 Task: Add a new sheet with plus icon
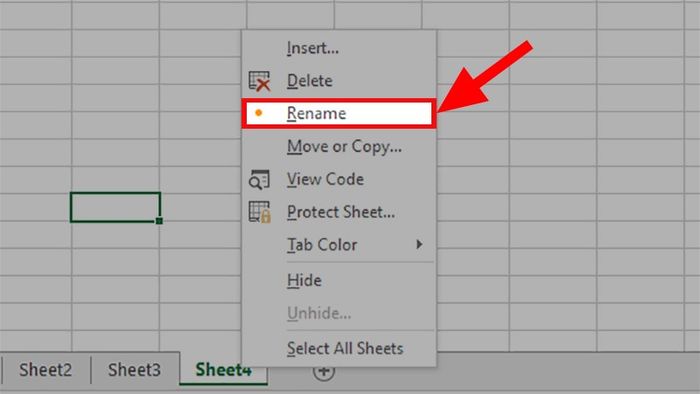click(324, 372)
